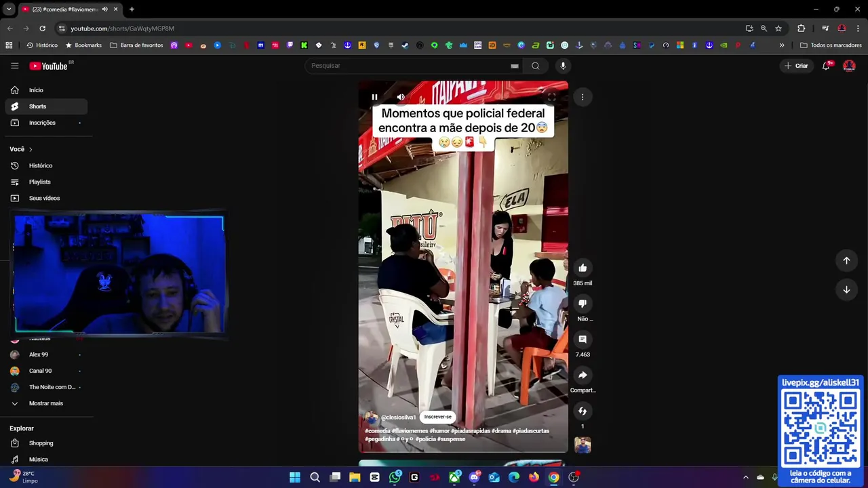Enter fullscreen on the Short
This screenshot has height=488, width=868.
pyautogui.click(x=552, y=97)
